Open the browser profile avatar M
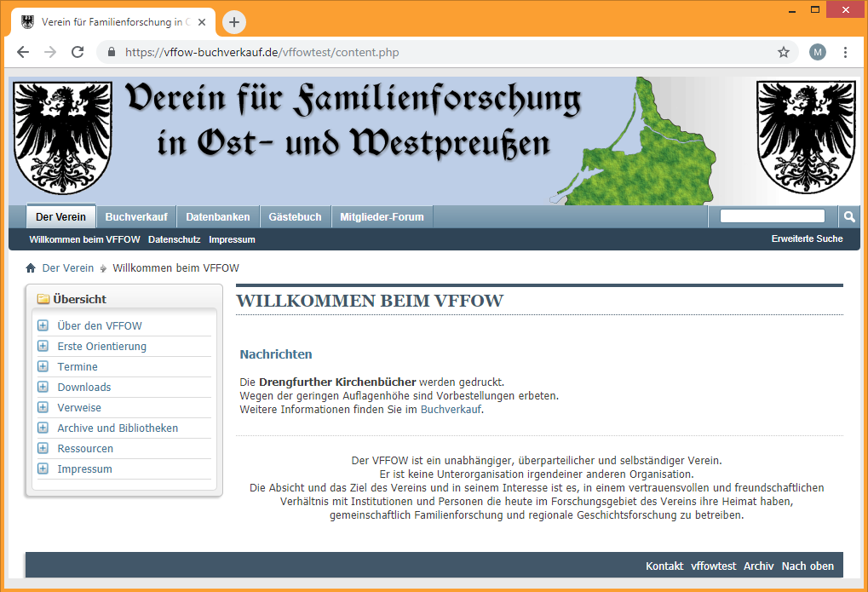Screen dimensions: 868x592 [817, 52]
